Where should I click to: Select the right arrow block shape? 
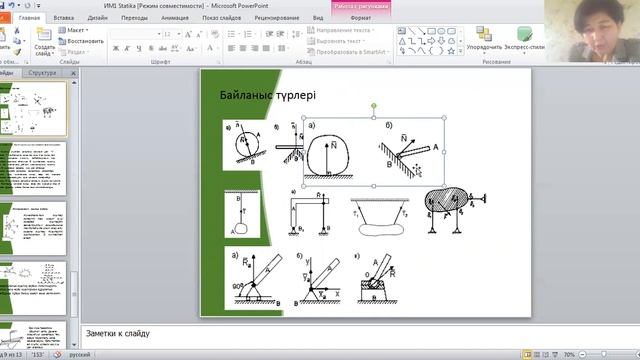431,41
